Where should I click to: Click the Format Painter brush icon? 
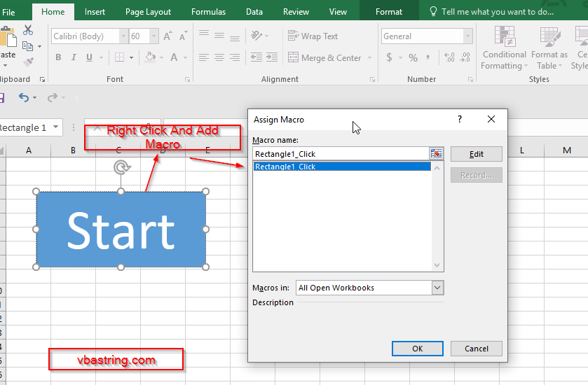(x=28, y=62)
